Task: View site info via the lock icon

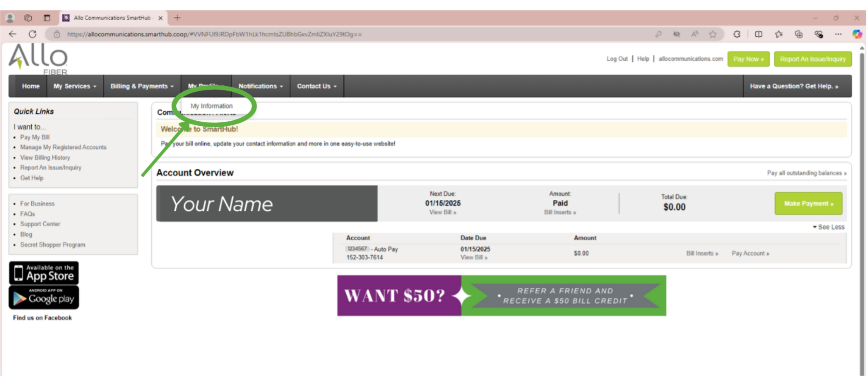Action: (57, 34)
